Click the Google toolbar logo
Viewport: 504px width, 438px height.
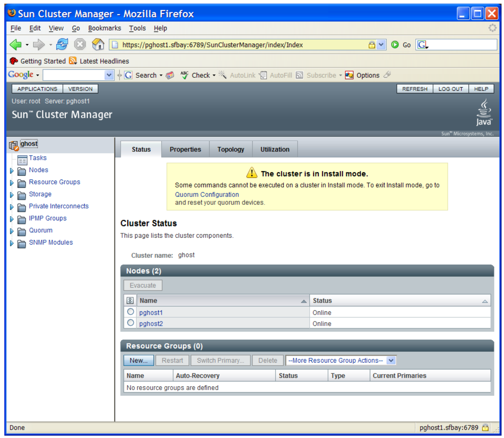21,74
